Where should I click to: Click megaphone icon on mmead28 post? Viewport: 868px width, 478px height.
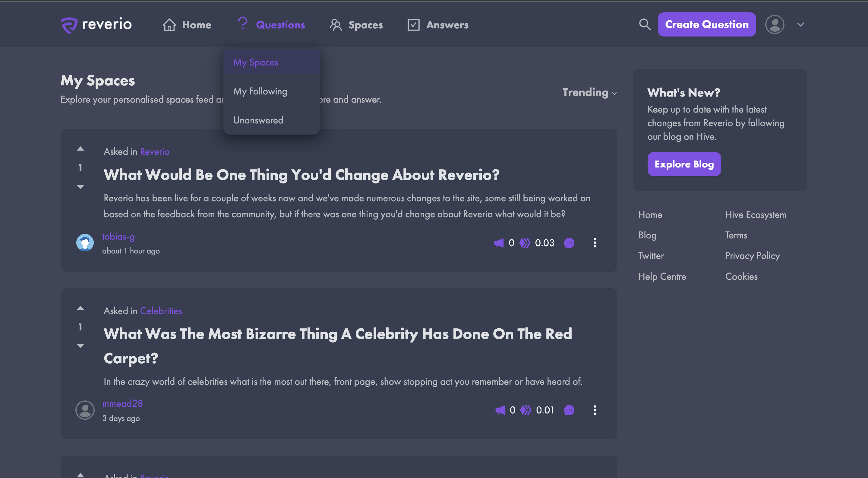coord(500,410)
